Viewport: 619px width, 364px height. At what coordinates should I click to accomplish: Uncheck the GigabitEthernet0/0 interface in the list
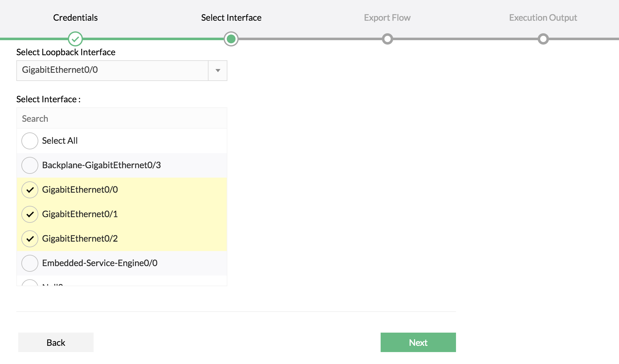30,190
